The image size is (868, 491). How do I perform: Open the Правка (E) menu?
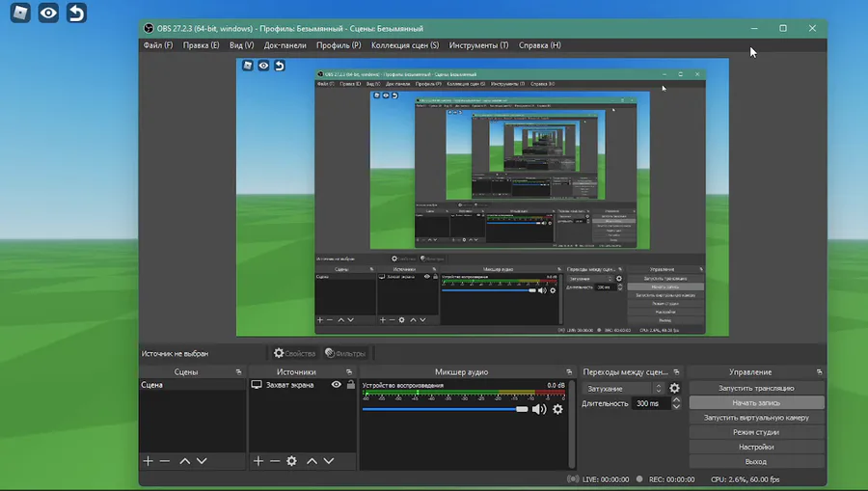click(x=201, y=45)
